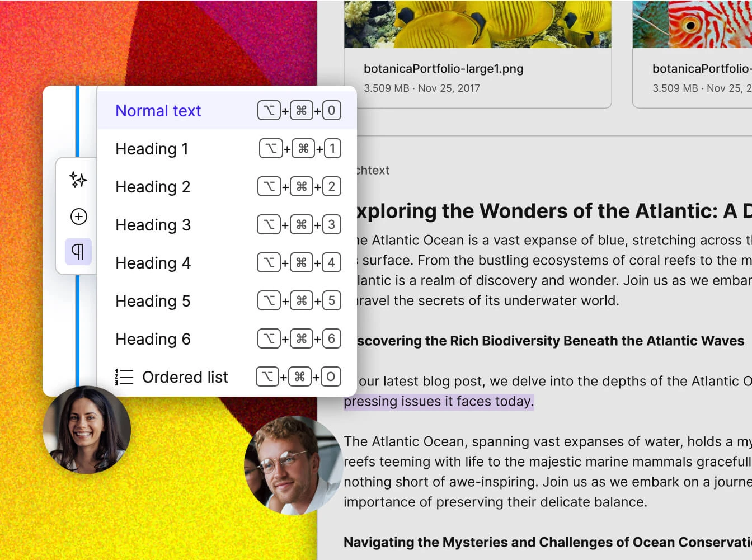Apply Heading 2 format
This screenshot has width=752, height=560.
[x=153, y=187]
